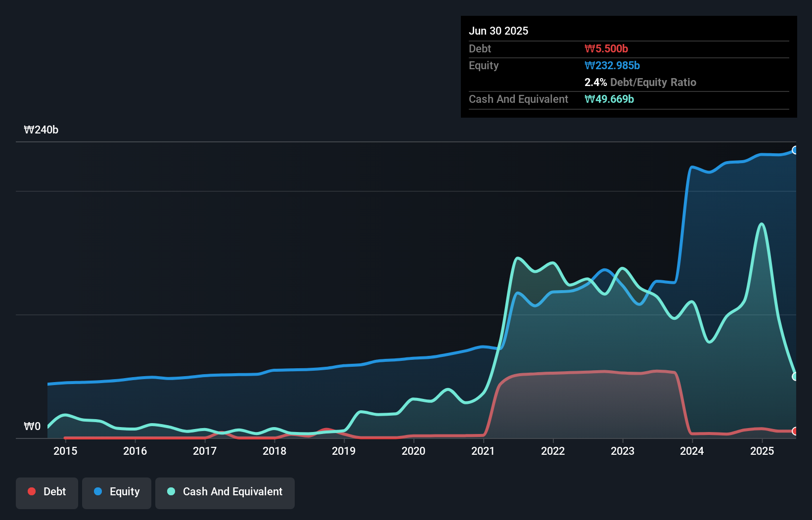Click the Jun 30 2025 tooltip date

498,31
